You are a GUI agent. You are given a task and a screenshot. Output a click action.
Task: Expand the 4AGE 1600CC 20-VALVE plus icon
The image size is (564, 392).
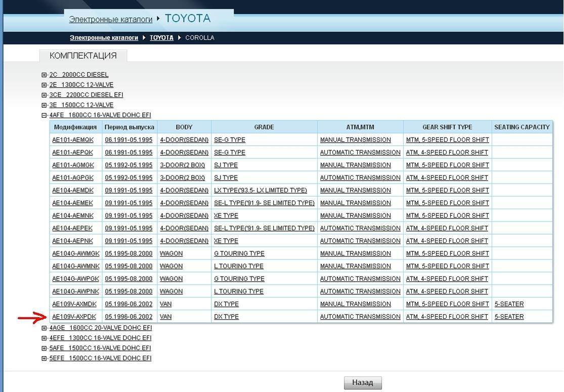45,328
